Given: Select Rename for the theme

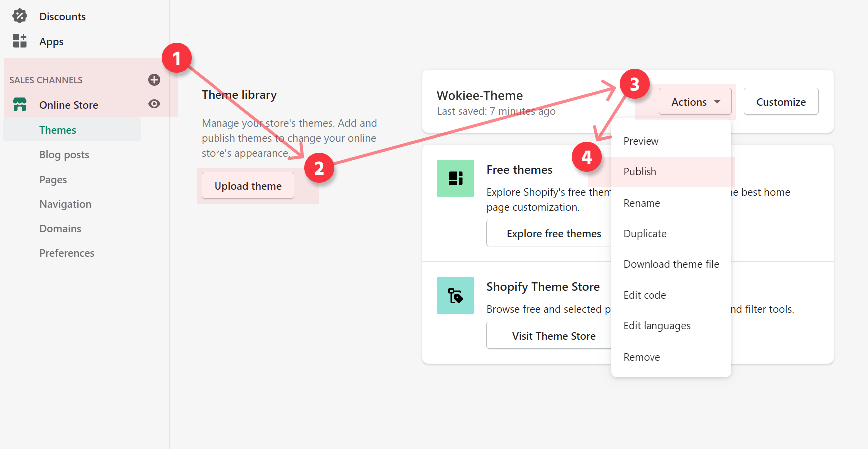Looking at the screenshot, I should point(642,203).
